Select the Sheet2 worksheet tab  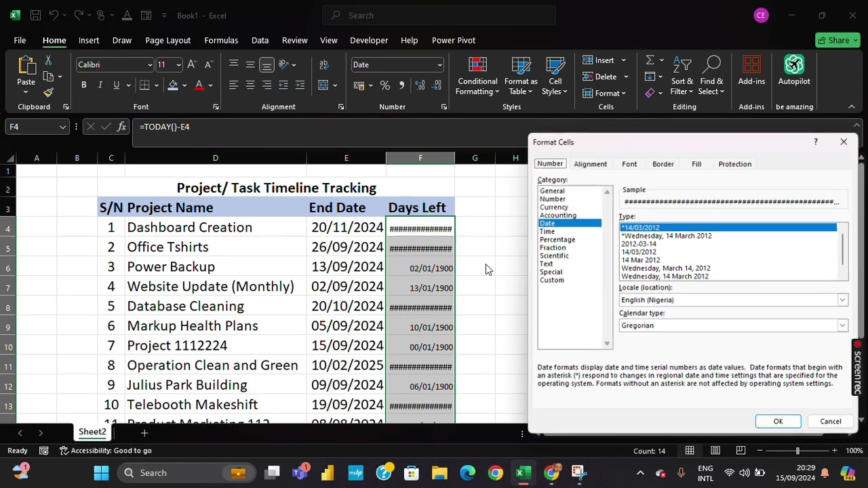point(92,432)
